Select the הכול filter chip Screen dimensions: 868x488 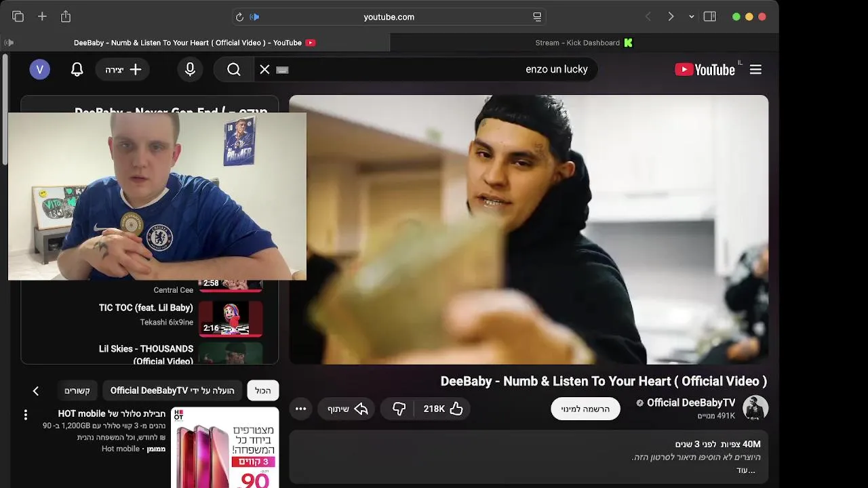point(263,390)
